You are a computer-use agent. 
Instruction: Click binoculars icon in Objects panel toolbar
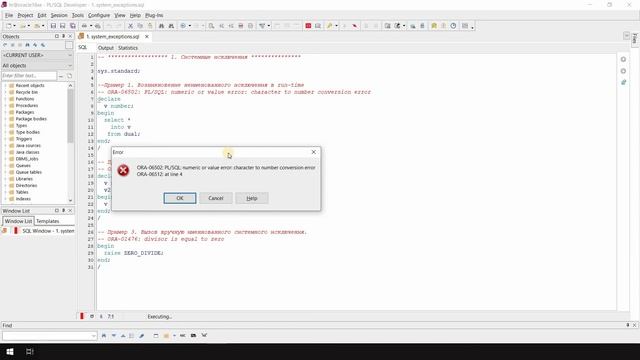[x=27, y=45]
